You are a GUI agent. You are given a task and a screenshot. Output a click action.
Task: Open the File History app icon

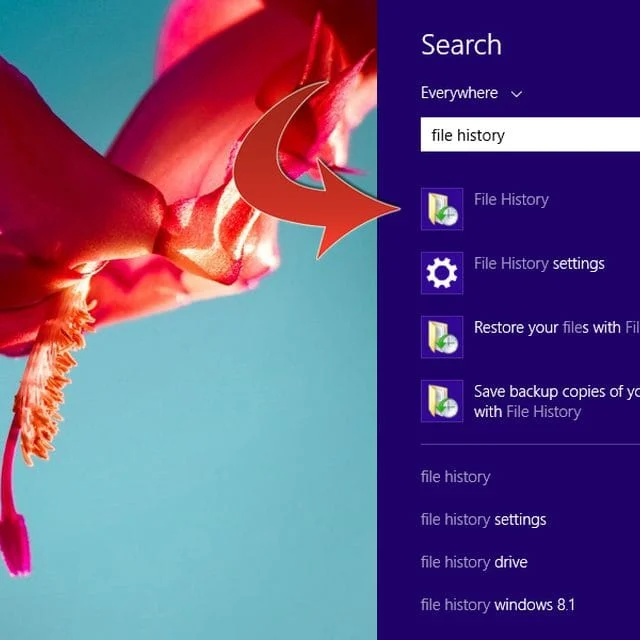(x=442, y=209)
